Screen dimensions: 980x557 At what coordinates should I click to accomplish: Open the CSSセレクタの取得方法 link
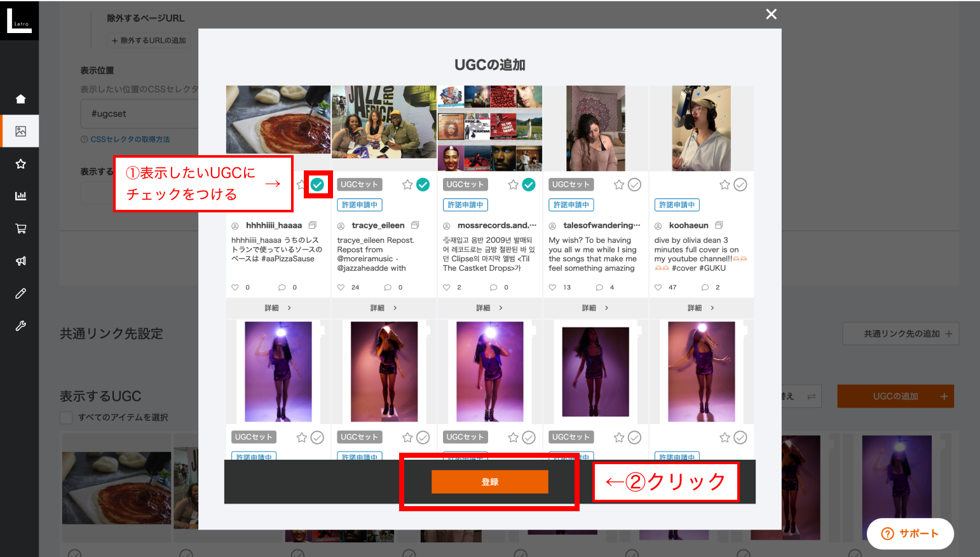pyautogui.click(x=130, y=139)
